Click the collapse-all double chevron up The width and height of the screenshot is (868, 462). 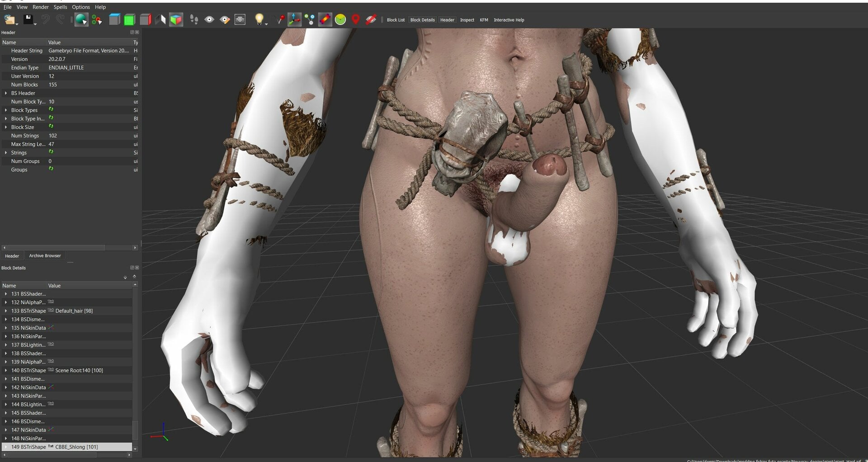pos(134,276)
